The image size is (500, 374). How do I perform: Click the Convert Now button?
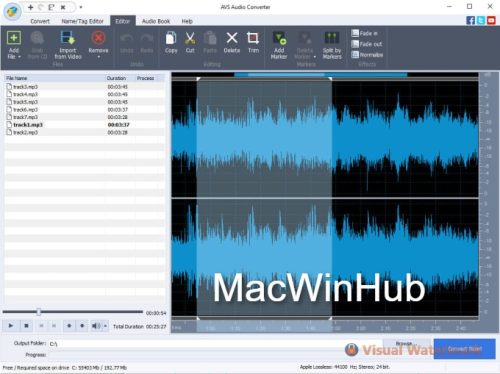(464, 349)
